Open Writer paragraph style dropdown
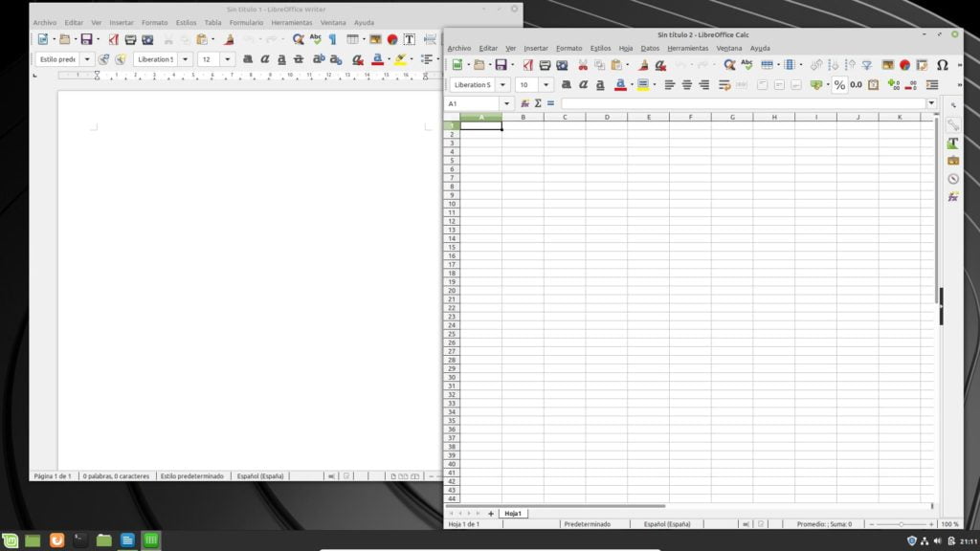 [x=87, y=59]
